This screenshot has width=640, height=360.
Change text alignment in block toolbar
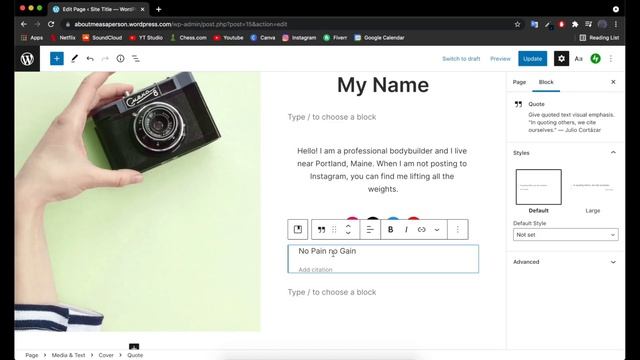pyautogui.click(x=370, y=230)
